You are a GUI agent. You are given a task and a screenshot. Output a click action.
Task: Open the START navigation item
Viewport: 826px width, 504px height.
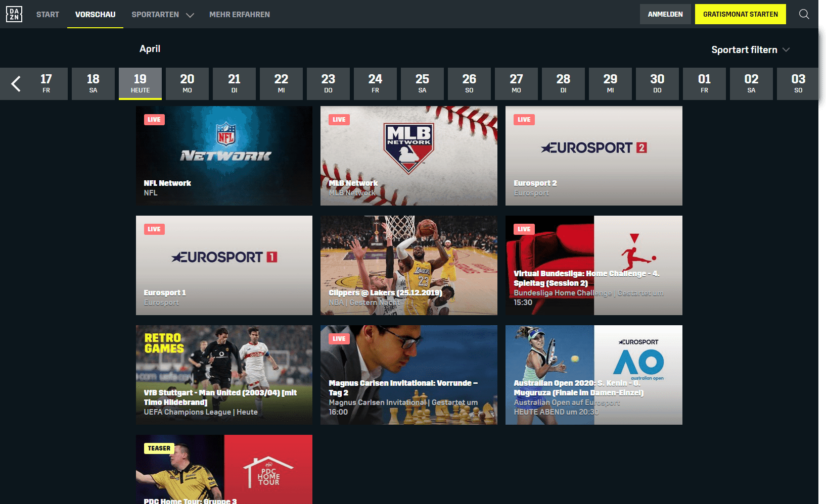click(48, 14)
